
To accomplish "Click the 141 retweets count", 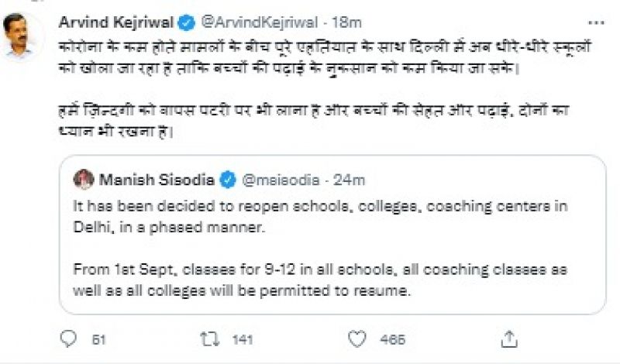I will pos(243,339).
